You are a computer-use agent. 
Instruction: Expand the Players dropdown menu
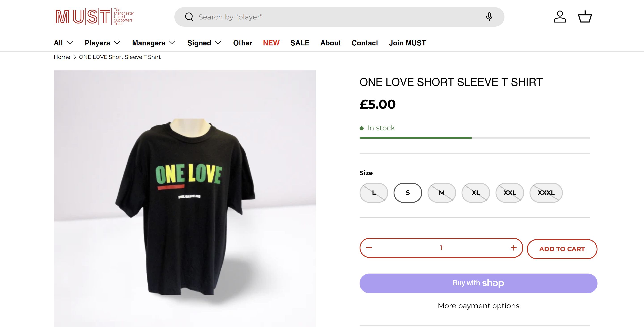(102, 43)
